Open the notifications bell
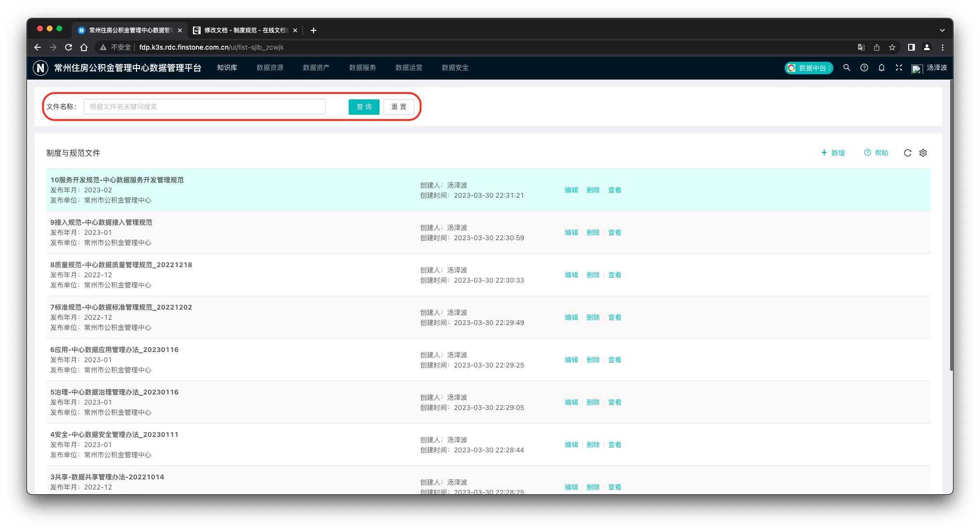Viewport: 980px width, 530px height. click(882, 68)
